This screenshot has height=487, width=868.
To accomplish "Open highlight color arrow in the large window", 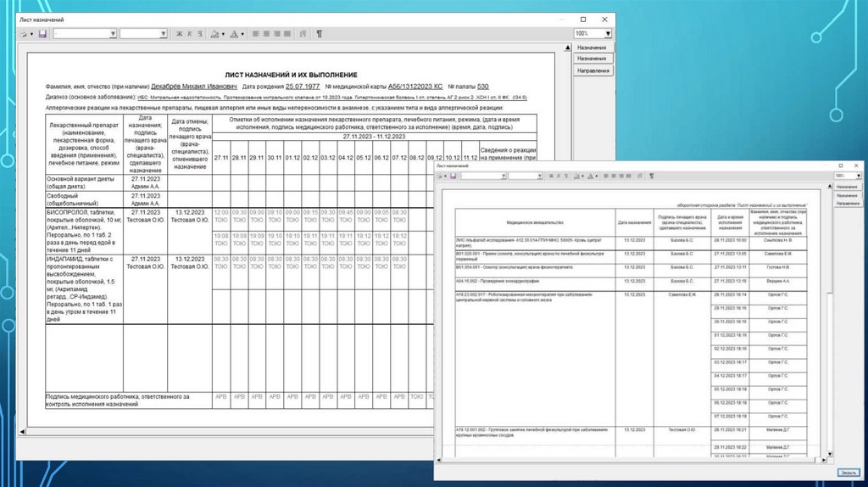I will coord(223,34).
